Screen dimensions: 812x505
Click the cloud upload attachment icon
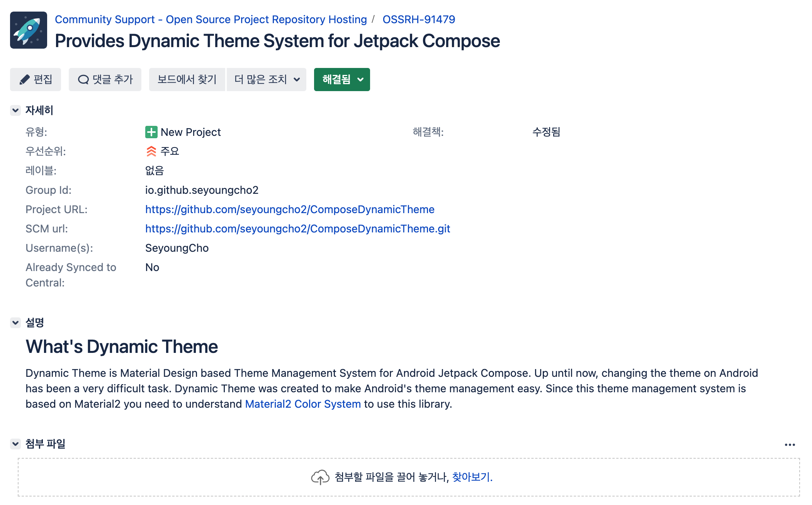click(320, 477)
